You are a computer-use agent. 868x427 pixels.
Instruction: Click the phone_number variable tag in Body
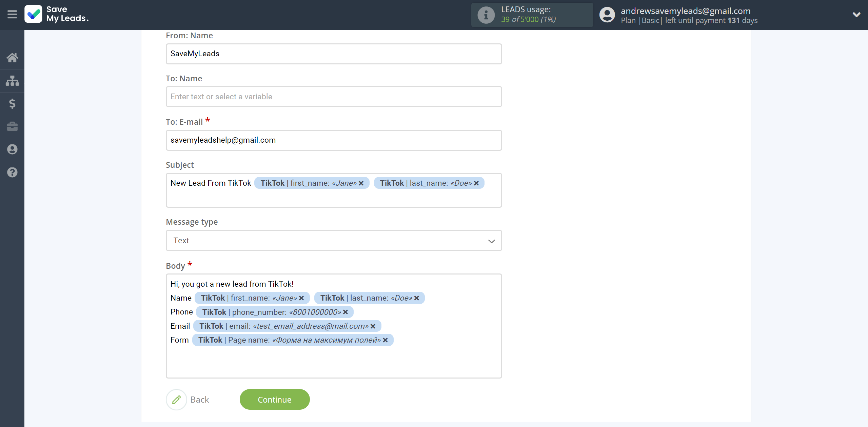pos(275,312)
